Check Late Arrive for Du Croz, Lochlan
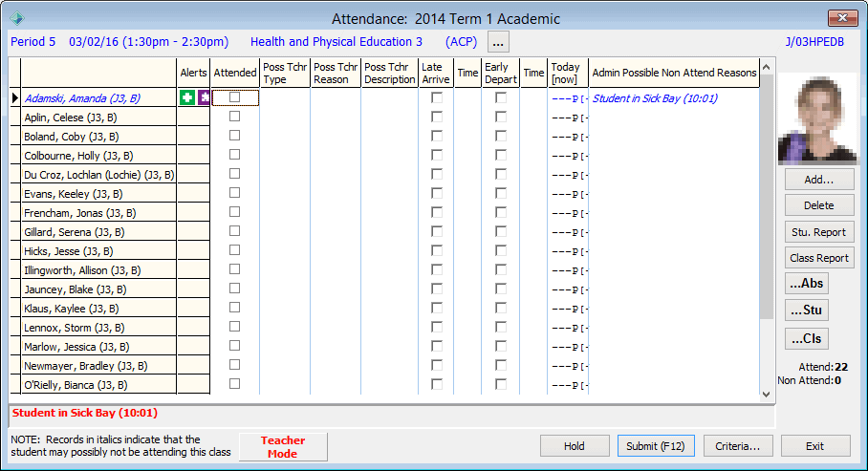 (x=437, y=174)
